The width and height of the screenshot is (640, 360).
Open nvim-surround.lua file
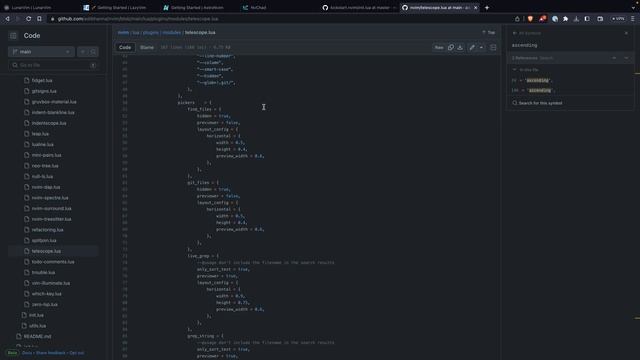[51, 209]
